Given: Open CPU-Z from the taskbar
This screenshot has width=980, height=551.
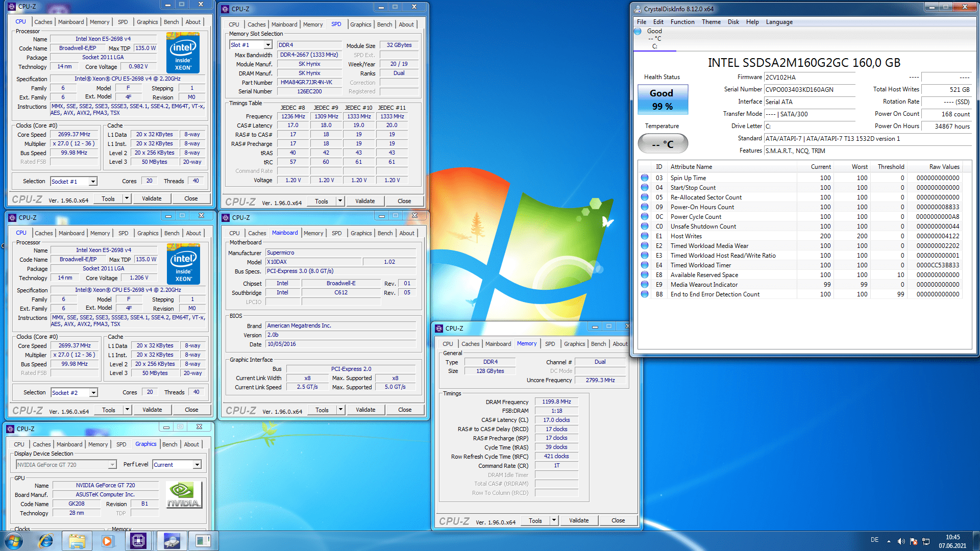Looking at the screenshot, I should [x=138, y=541].
